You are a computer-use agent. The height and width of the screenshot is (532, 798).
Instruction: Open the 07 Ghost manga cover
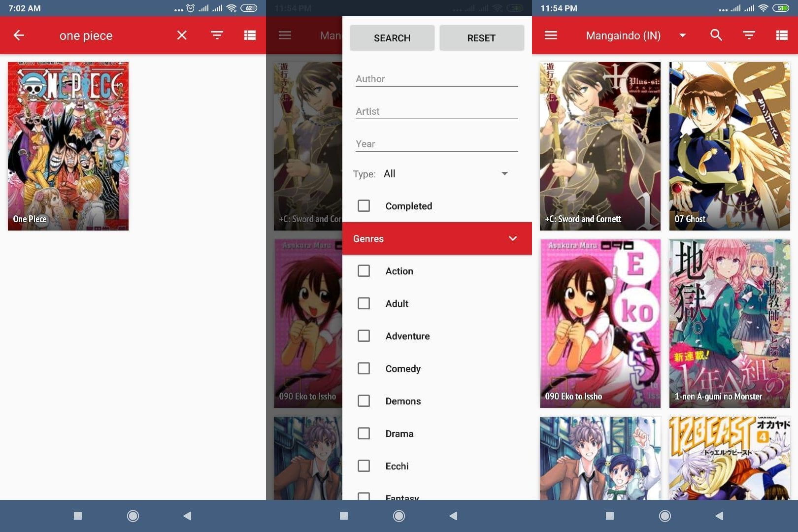coord(730,146)
